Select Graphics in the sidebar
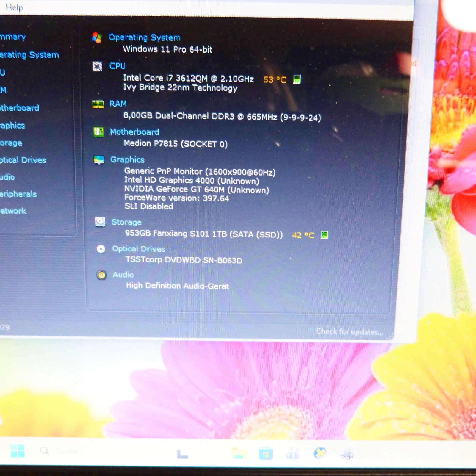This screenshot has height=476, width=476. point(12,125)
